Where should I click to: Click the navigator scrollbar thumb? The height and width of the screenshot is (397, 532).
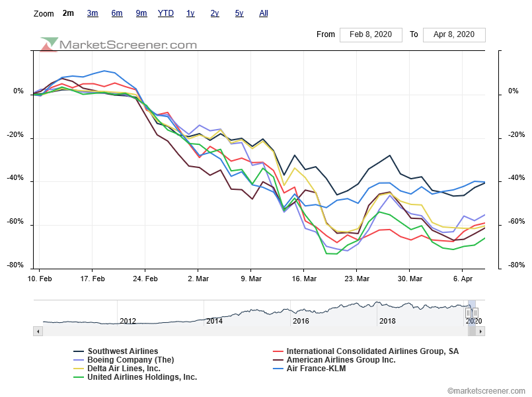pyautogui.click(x=472, y=331)
